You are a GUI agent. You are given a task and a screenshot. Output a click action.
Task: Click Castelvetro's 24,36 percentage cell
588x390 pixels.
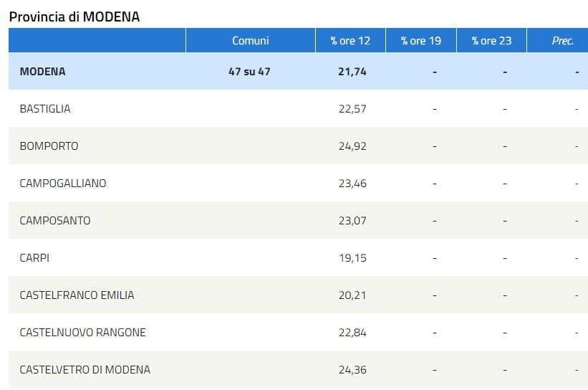352,370
